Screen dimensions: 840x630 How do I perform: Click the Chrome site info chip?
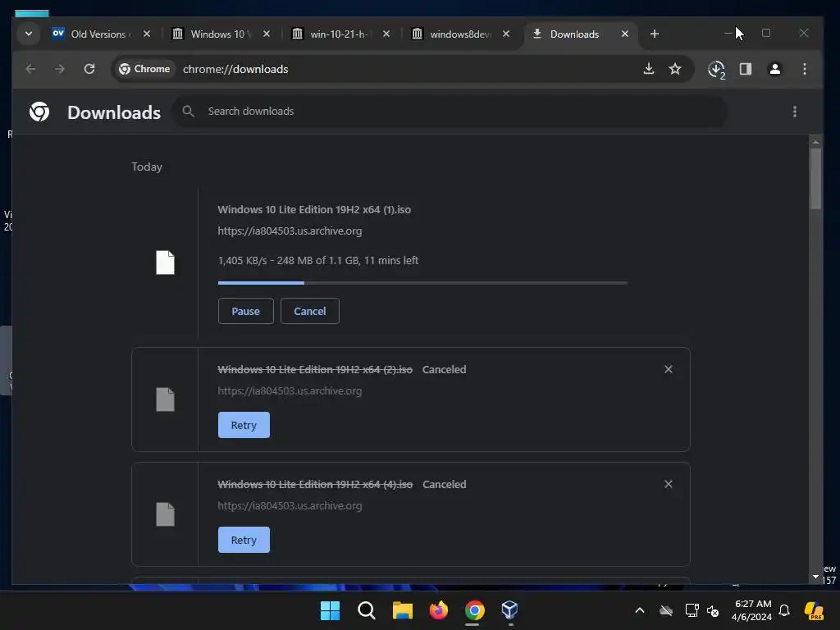point(144,69)
